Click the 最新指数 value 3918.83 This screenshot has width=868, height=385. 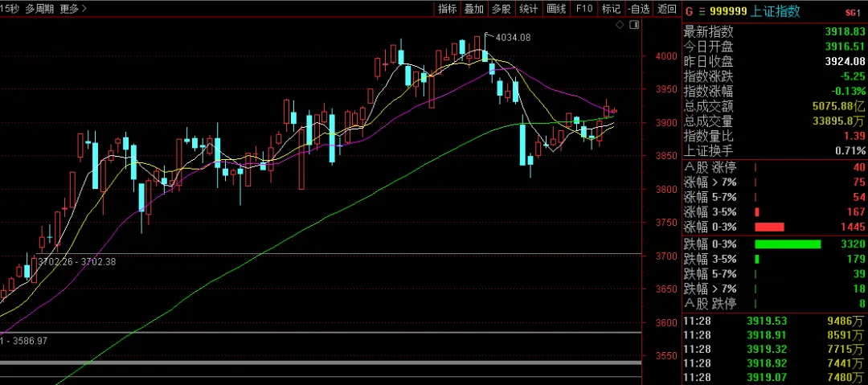tap(845, 31)
